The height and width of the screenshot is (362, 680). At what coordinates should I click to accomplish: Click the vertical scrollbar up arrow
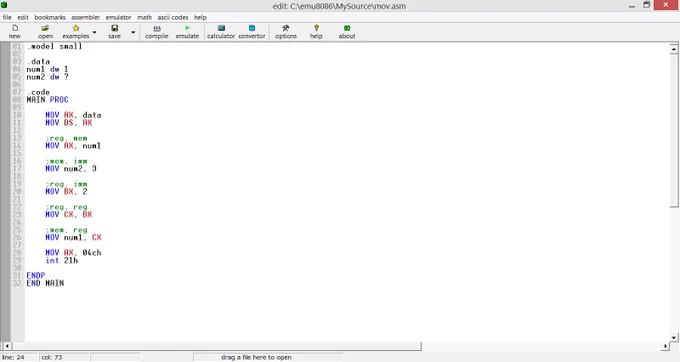click(673, 49)
